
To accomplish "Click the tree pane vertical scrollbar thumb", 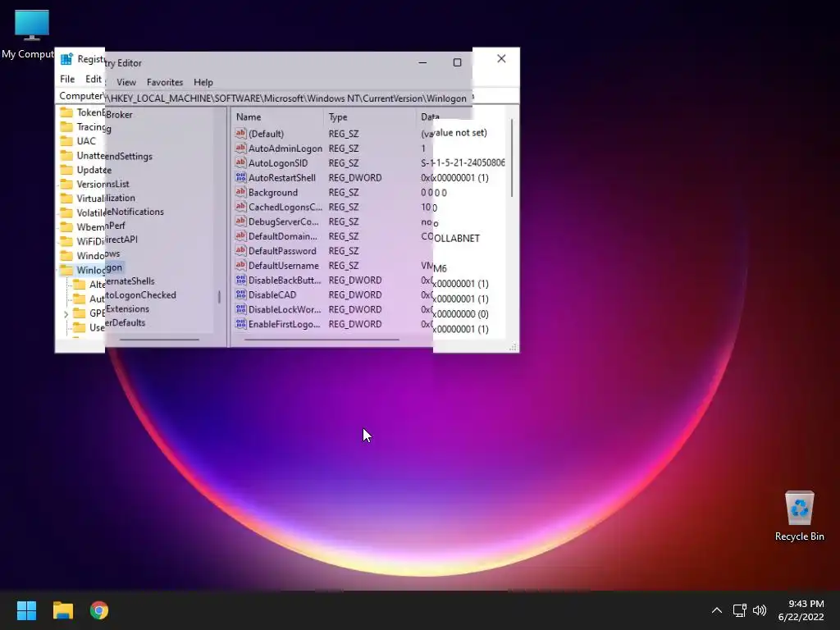I will tap(219, 297).
